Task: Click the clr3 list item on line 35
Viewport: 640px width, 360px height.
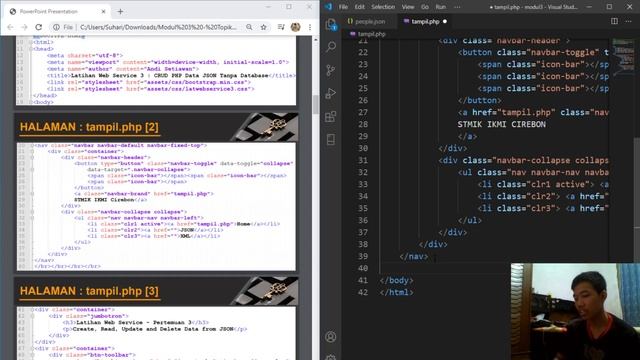Action: click(543, 208)
